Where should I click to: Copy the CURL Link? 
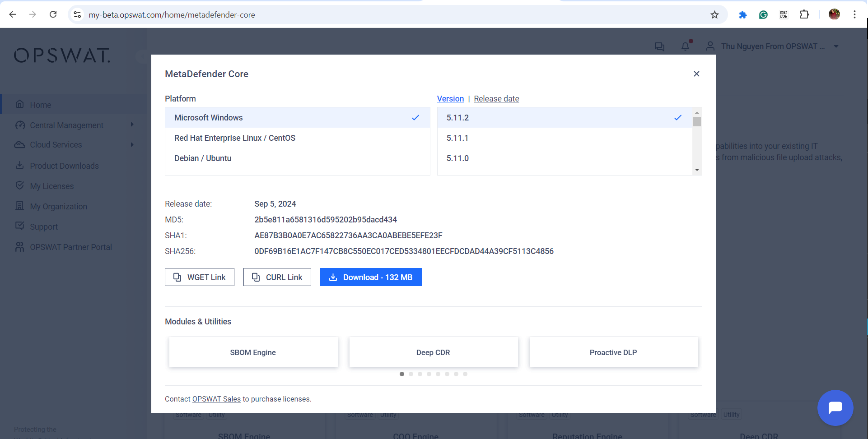(277, 277)
